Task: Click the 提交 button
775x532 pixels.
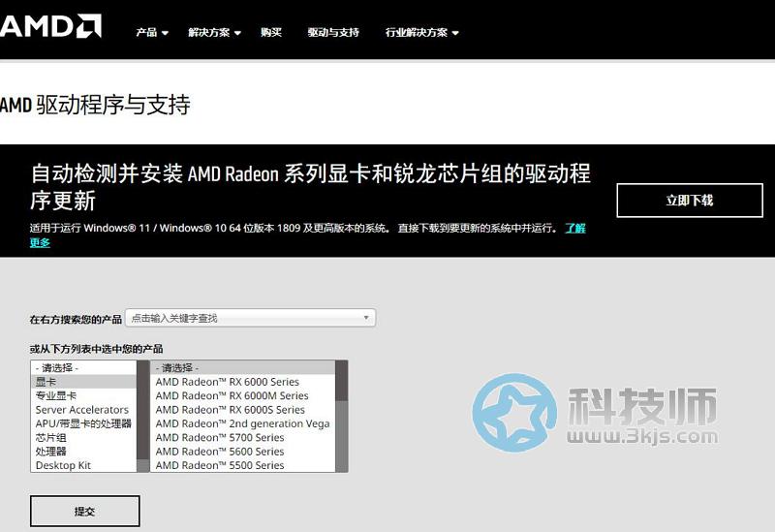Action: pyautogui.click(x=84, y=512)
